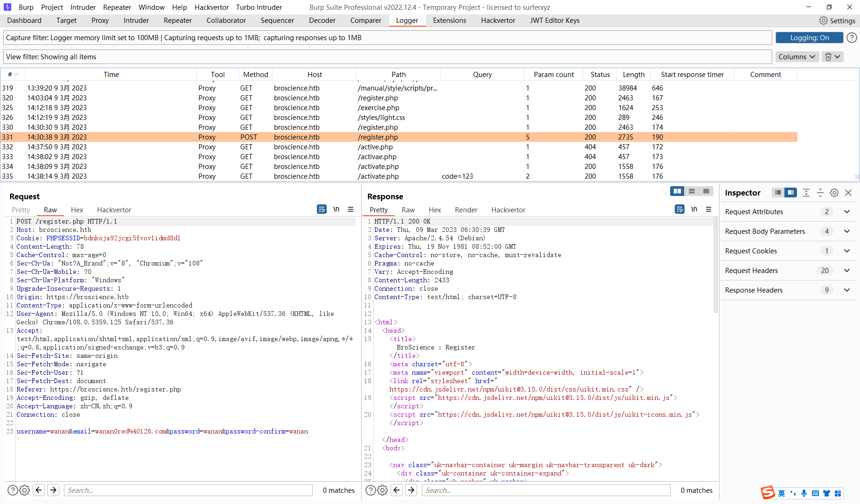Select log entry 332 for /active.php
The width and height of the screenshot is (860, 504).
[x=399, y=147]
